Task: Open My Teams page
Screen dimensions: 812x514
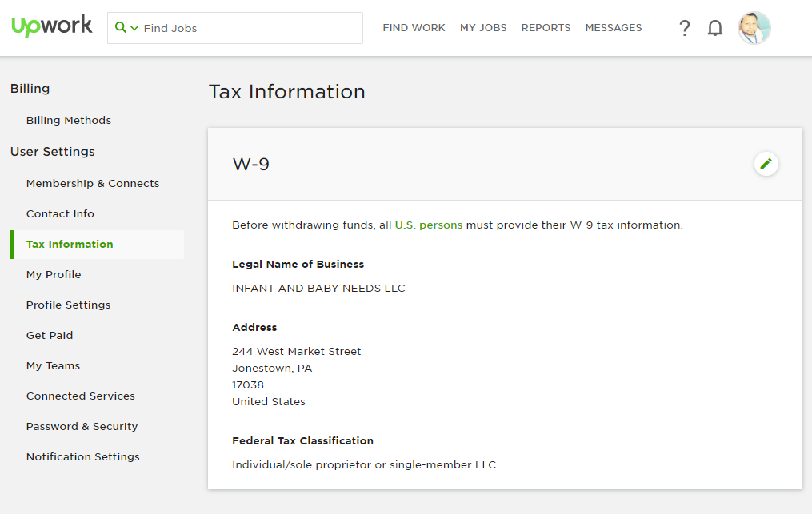Action: pos(53,366)
